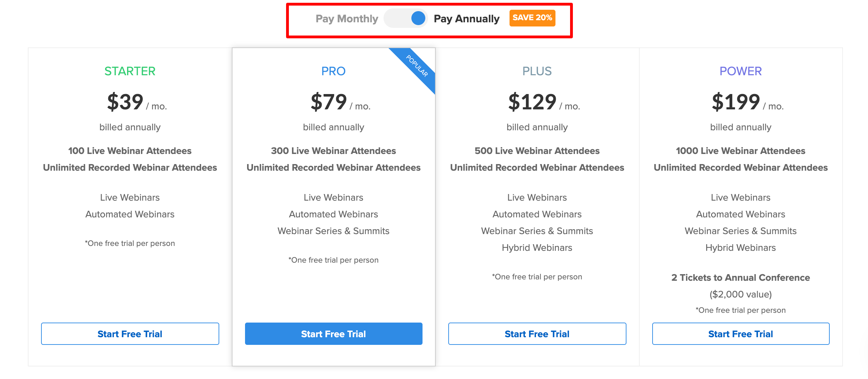Viewport: 868px width, 379px height.
Task: Click Hybrid Webinars in the Plus plan
Action: (537, 248)
